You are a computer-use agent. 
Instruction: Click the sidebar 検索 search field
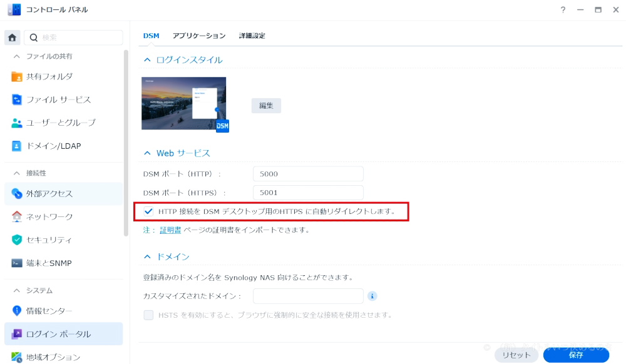pyautogui.click(x=74, y=38)
